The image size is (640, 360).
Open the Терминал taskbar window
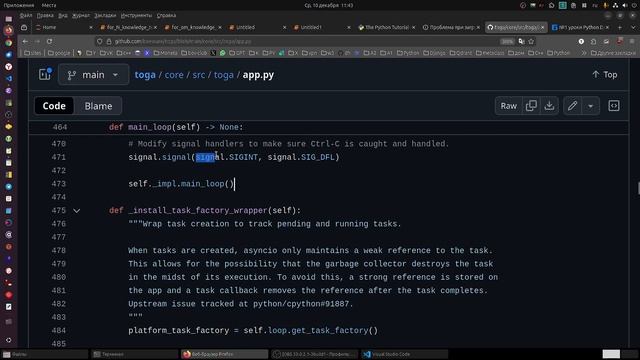tap(134, 354)
